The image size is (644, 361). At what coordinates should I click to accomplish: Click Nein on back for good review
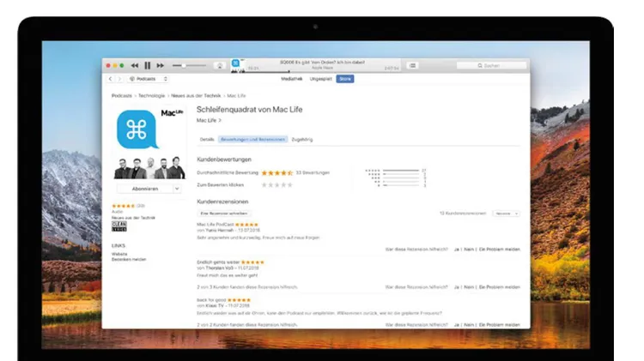point(469,325)
